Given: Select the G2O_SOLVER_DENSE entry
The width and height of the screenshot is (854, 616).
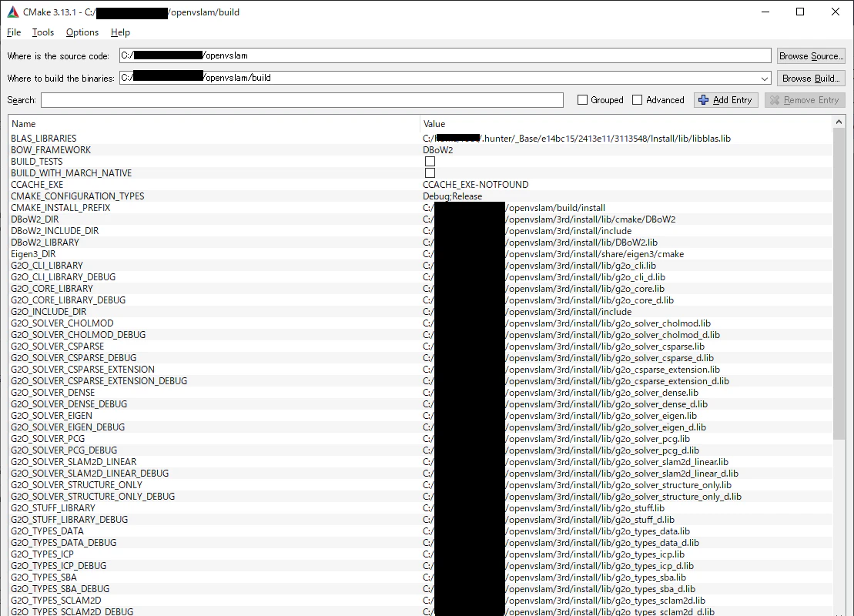Looking at the screenshot, I should point(53,393).
